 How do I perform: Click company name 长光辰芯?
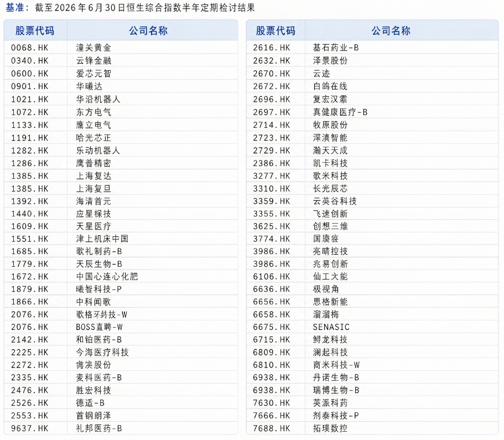click(330, 189)
